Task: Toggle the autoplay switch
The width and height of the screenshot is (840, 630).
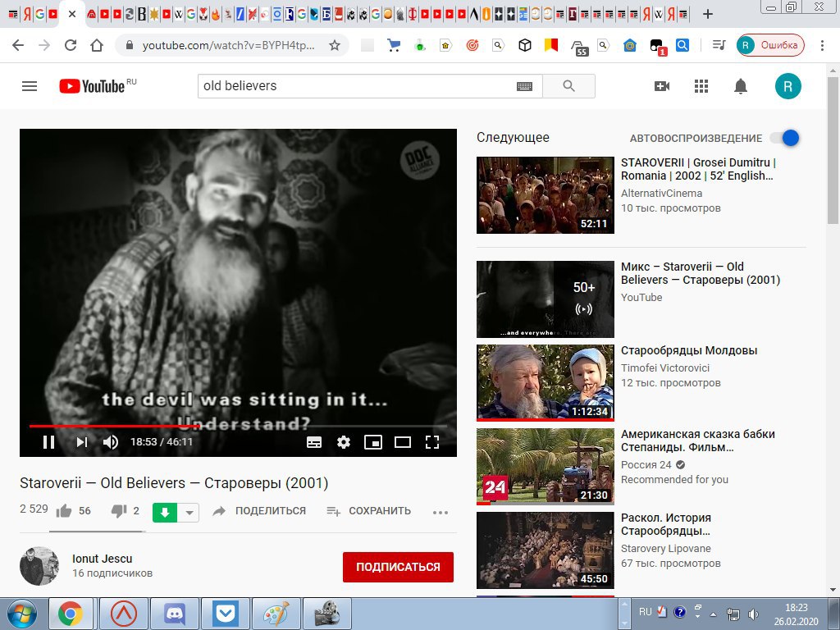Action: coord(785,138)
